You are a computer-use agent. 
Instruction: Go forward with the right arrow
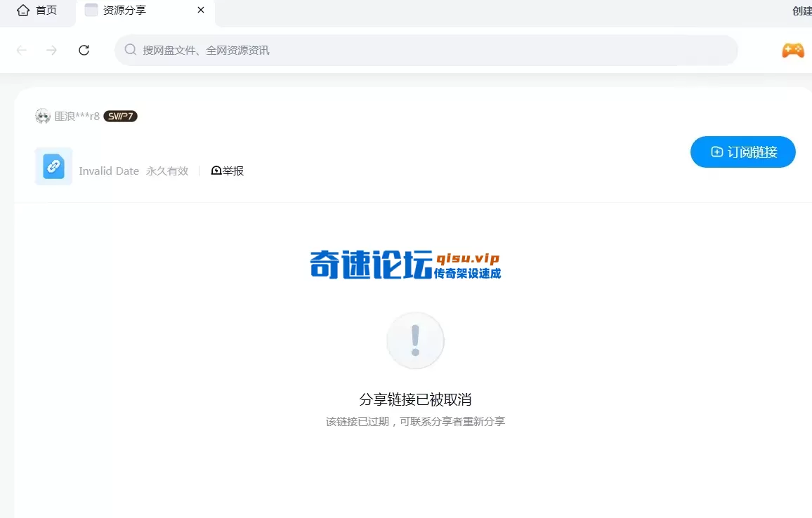[x=51, y=50]
